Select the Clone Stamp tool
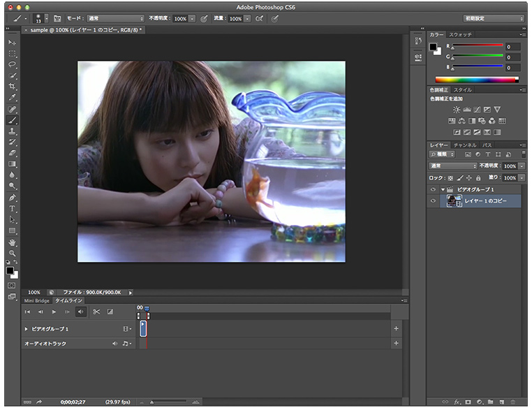532x410 pixels. click(x=12, y=131)
